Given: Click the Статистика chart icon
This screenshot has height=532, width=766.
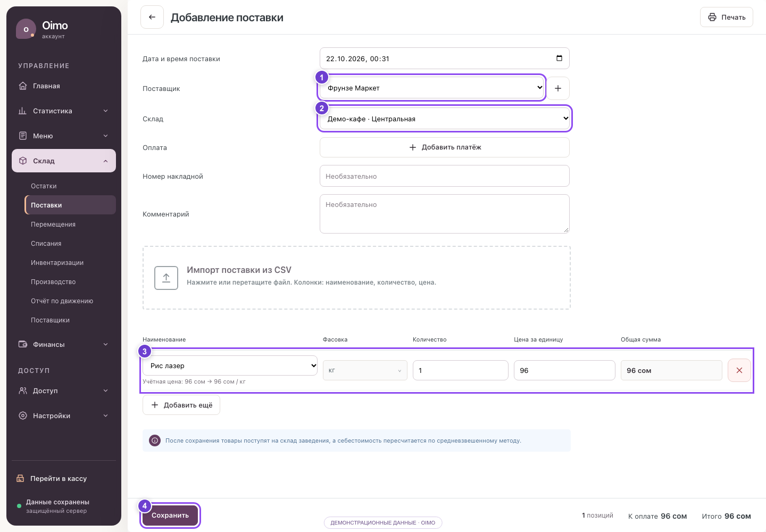Looking at the screenshot, I should (x=23, y=111).
